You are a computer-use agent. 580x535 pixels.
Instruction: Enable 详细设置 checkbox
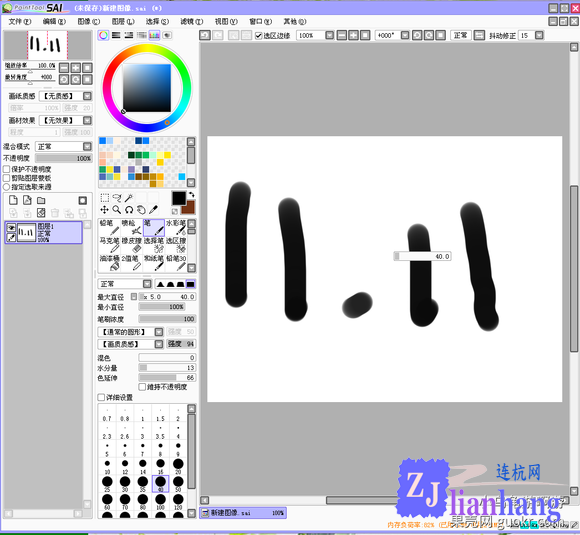(101, 397)
